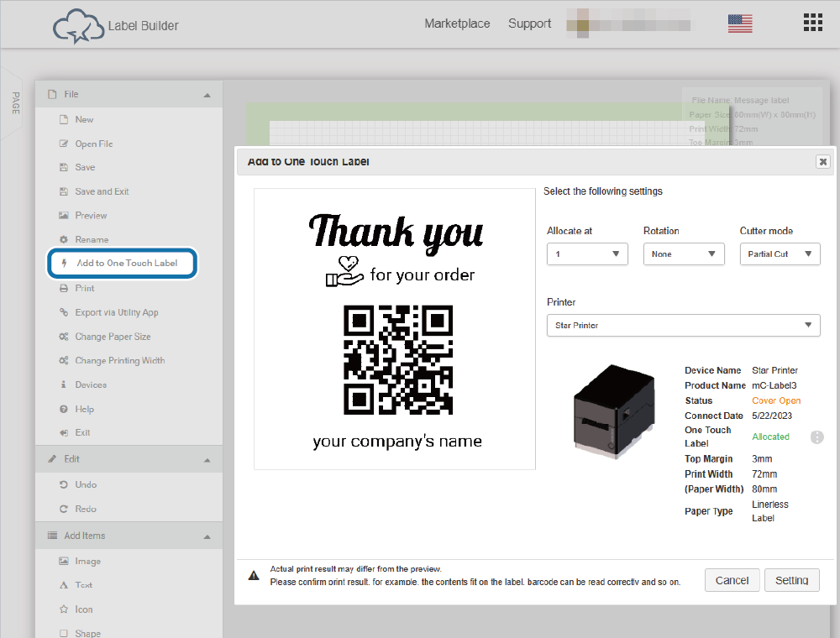Click the Preview image icon

[64, 215]
